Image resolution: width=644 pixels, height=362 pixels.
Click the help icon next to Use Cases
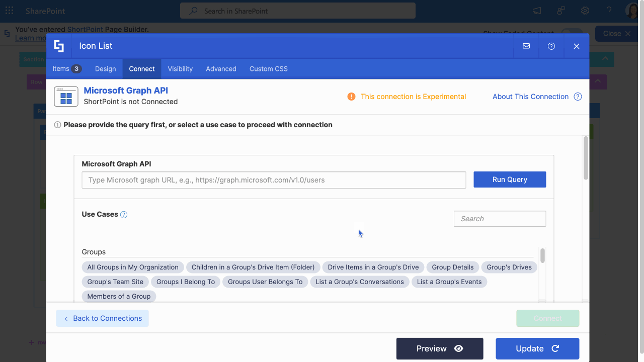click(124, 215)
